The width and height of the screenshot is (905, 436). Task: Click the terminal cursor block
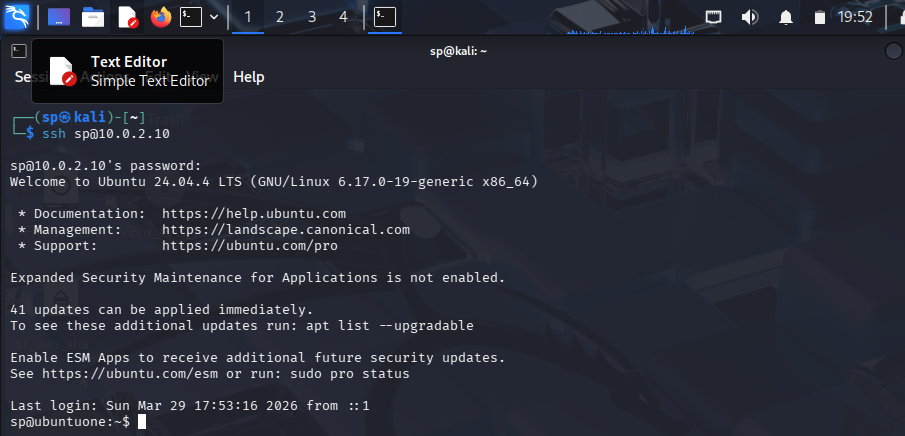point(142,422)
